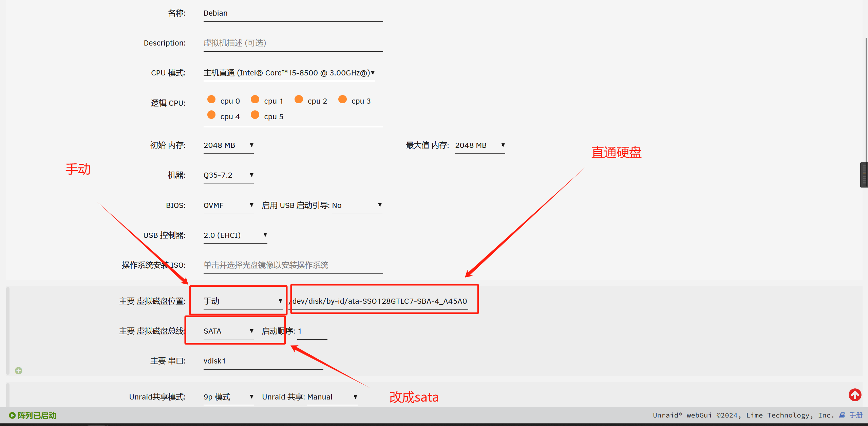Click the green add vdisk plus icon
This screenshot has height=426, width=868.
(19, 371)
